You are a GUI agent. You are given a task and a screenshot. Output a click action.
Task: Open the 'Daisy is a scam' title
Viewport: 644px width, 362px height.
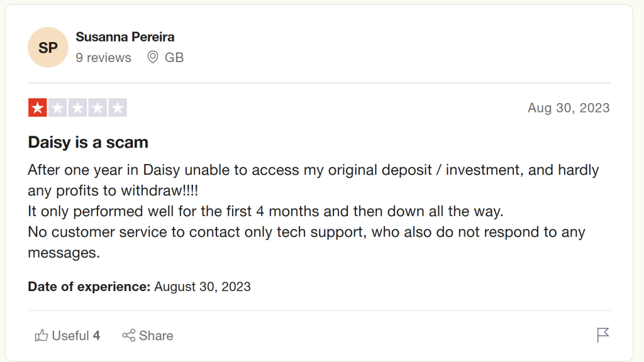(x=88, y=143)
